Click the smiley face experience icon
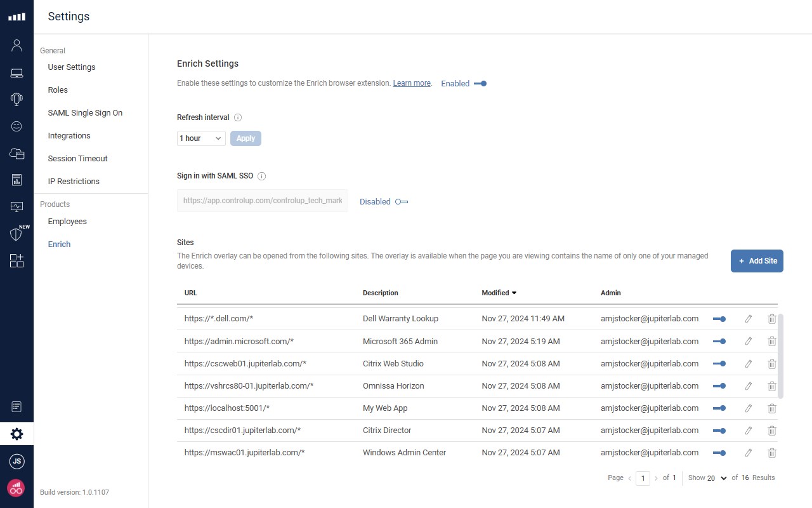Viewport: 812px width, 508px height. (16, 126)
